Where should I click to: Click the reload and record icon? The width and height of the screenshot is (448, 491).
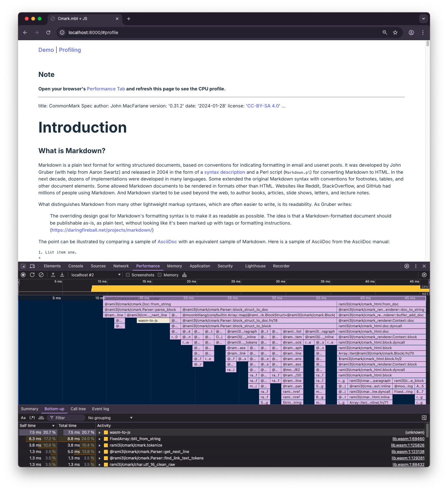(32, 275)
